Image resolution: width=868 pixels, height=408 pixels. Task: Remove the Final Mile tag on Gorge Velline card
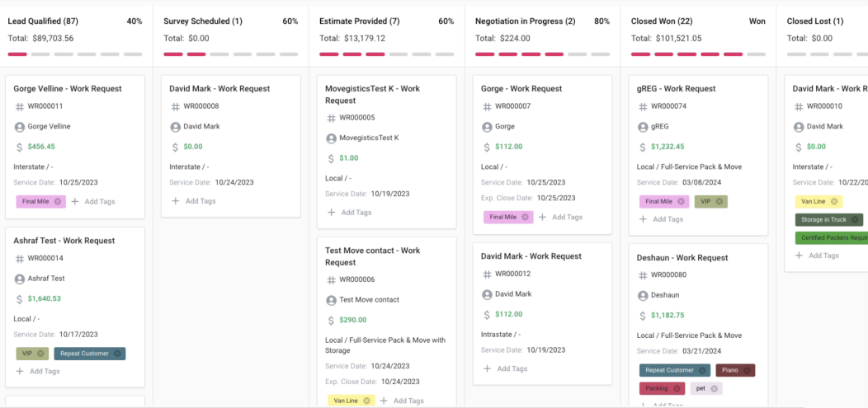tap(59, 201)
